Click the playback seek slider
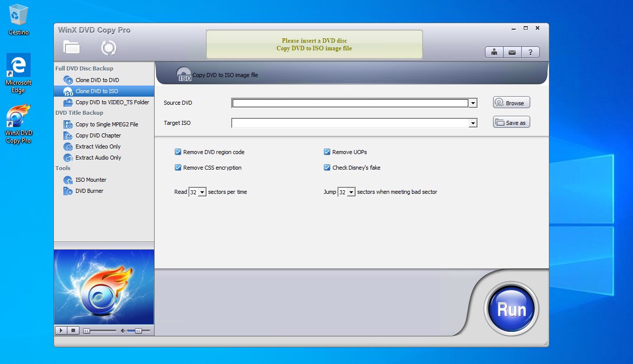Screen dimensions: 633x364 click(100, 331)
